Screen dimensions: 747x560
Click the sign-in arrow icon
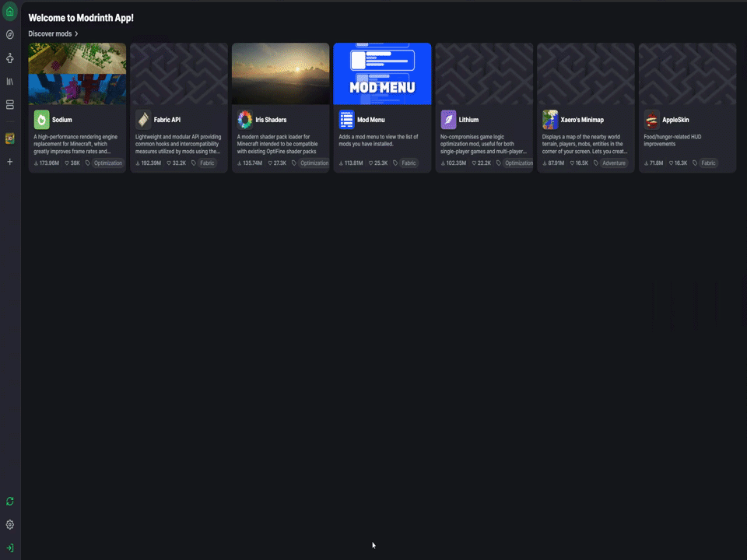10,548
